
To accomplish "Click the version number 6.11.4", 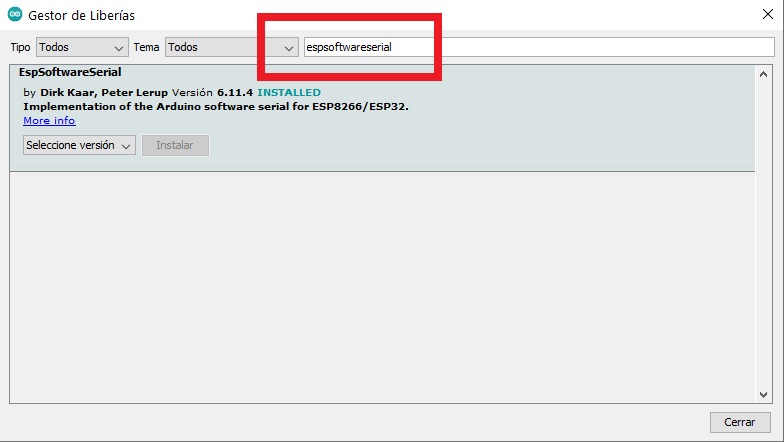I will (x=235, y=93).
